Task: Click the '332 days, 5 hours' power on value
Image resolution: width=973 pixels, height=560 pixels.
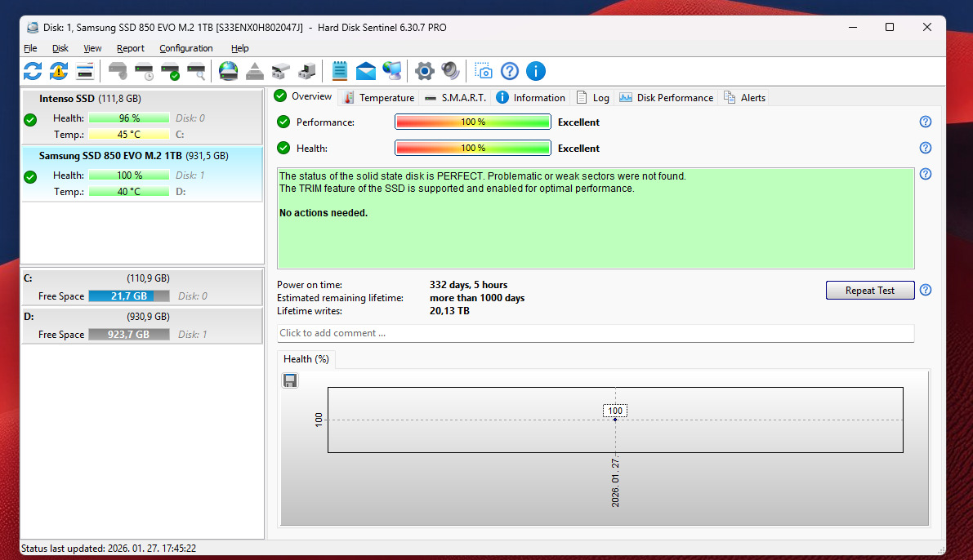Action: [x=468, y=285]
